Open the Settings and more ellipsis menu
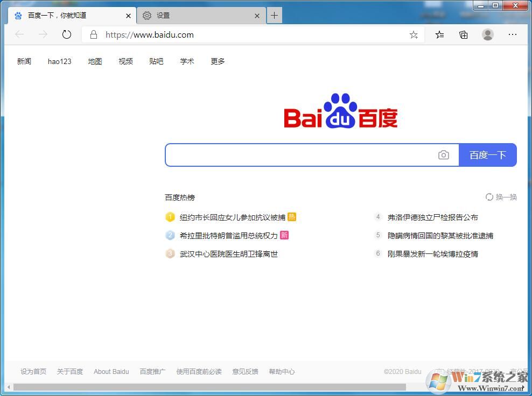This screenshot has height=396, width=532. click(512, 34)
